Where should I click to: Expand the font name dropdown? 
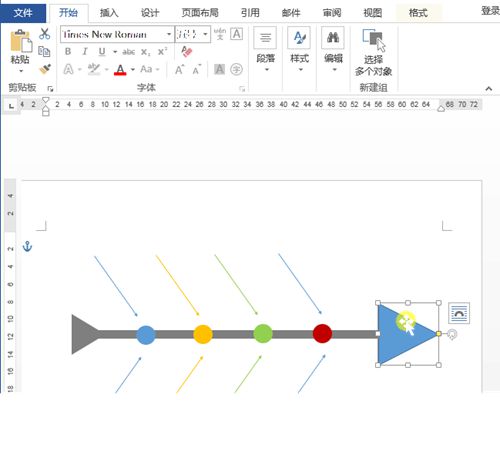[x=169, y=34]
